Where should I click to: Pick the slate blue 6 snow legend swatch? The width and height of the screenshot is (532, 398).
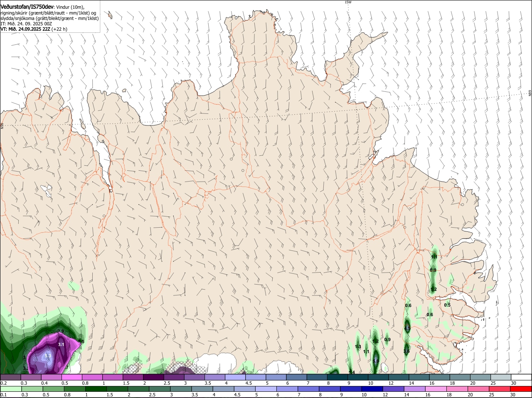(297, 377)
